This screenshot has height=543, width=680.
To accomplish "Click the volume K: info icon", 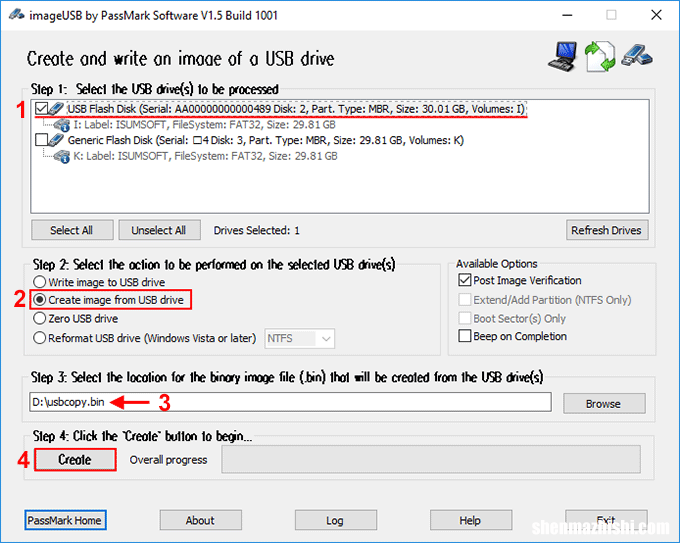I will click(x=62, y=157).
